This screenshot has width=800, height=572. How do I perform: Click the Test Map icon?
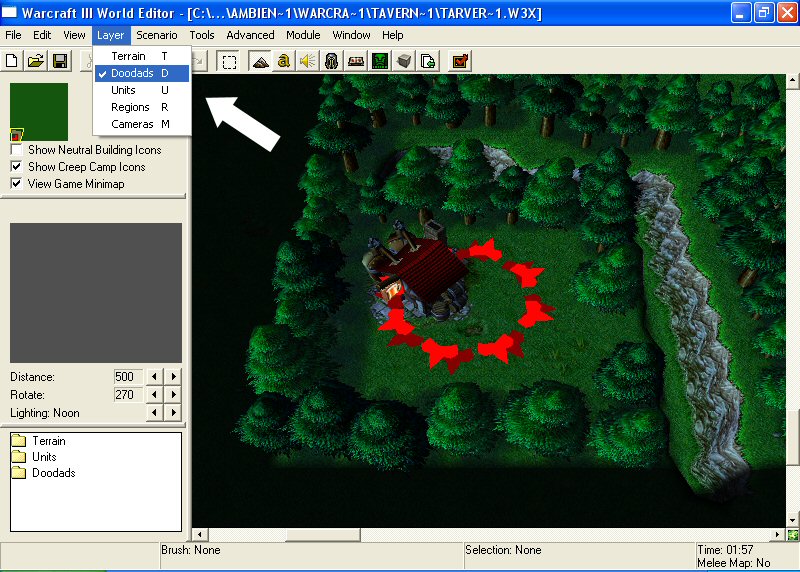(x=460, y=62)
